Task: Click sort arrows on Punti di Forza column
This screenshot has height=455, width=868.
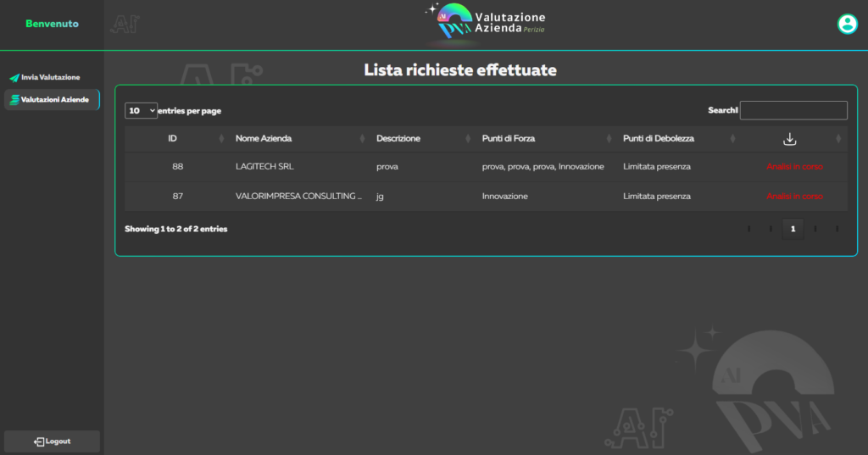Action: point(609,139)
